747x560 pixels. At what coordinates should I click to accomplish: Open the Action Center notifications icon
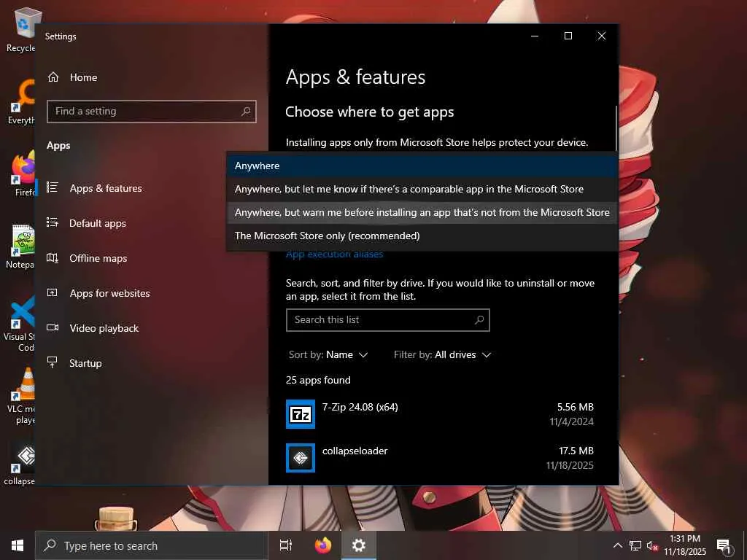[x=724, y=546]
